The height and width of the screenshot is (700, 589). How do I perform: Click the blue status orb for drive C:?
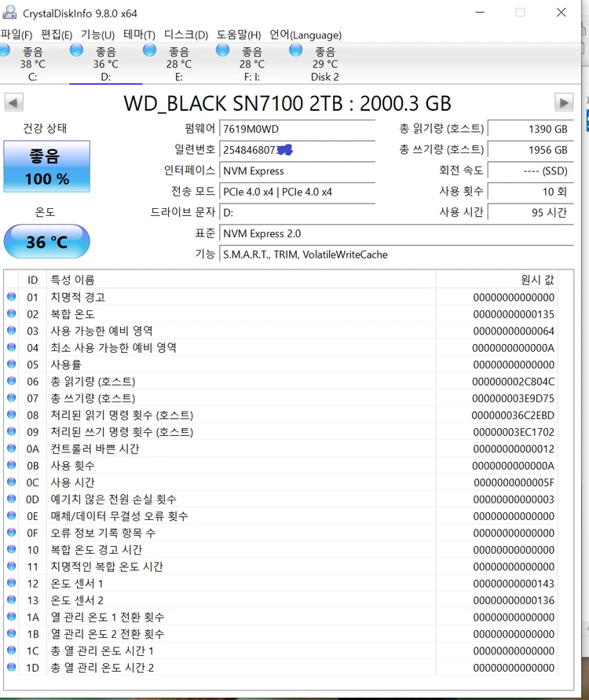click(x=5, y=49)
